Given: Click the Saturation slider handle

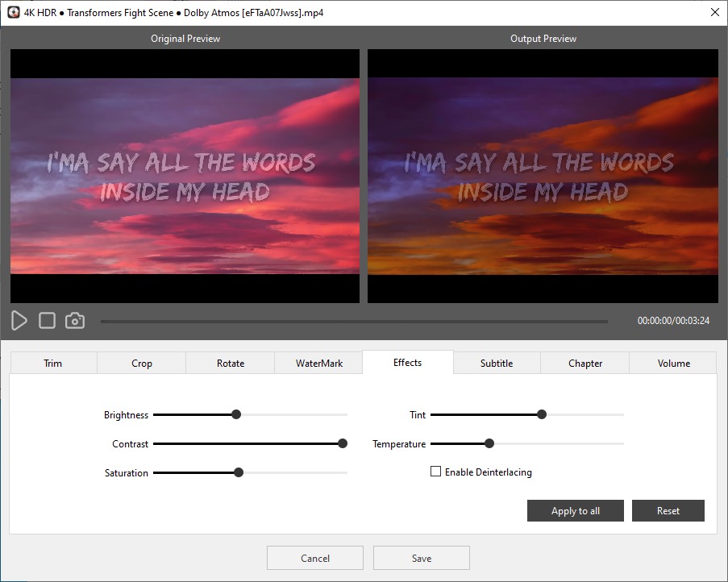Looking at the screenshot, I should (x=239, y=472).
